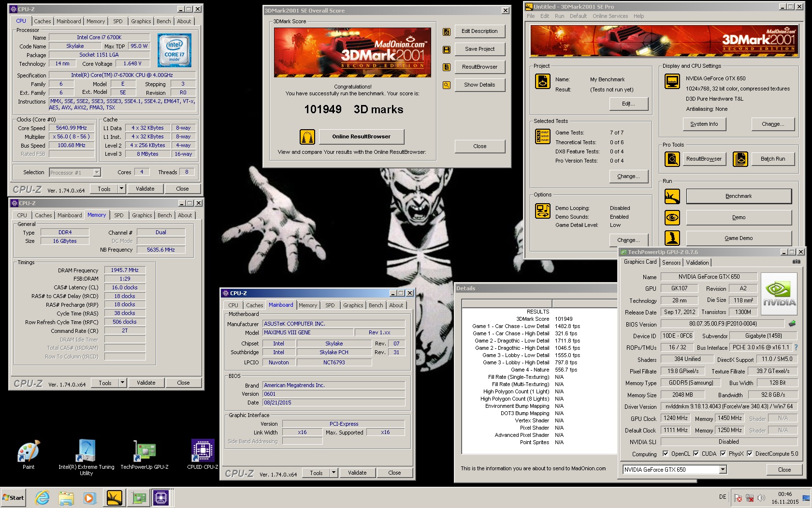Open the Online Services menu

pyautogui.click(x=610, y=16)
